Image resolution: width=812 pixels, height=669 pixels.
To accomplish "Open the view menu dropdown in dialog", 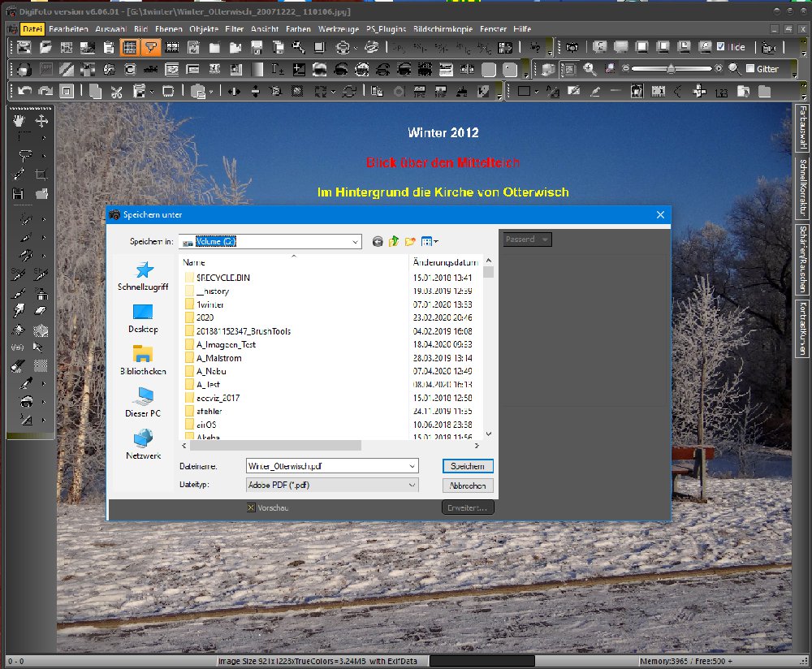I will coord(430,241).
